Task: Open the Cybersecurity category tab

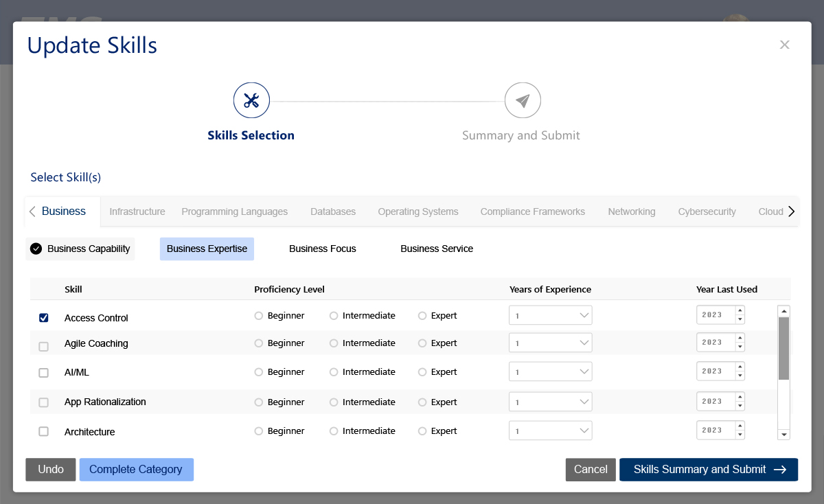Action: pos(707,211)
